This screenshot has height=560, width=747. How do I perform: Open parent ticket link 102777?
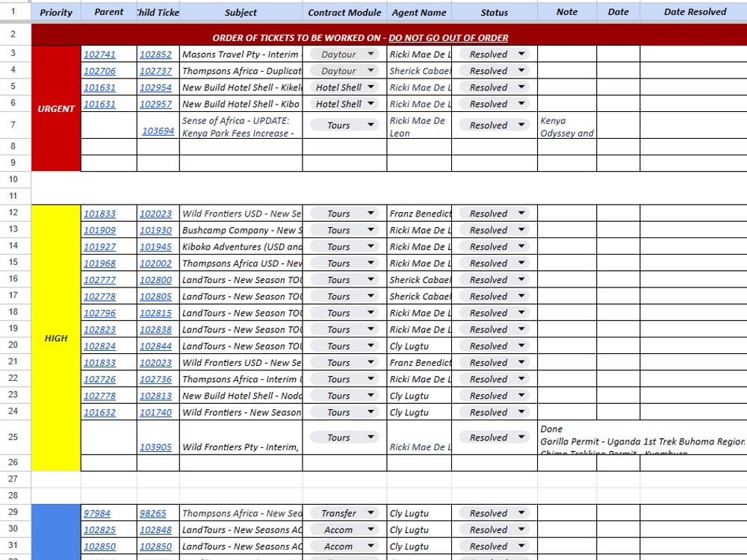coord(99,280)
